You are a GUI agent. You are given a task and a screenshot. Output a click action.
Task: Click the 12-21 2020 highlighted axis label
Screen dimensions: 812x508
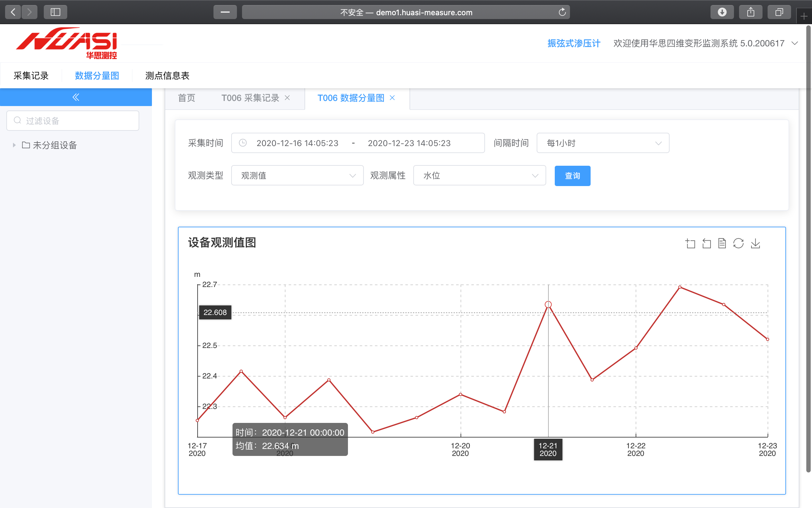coord(548,450)
